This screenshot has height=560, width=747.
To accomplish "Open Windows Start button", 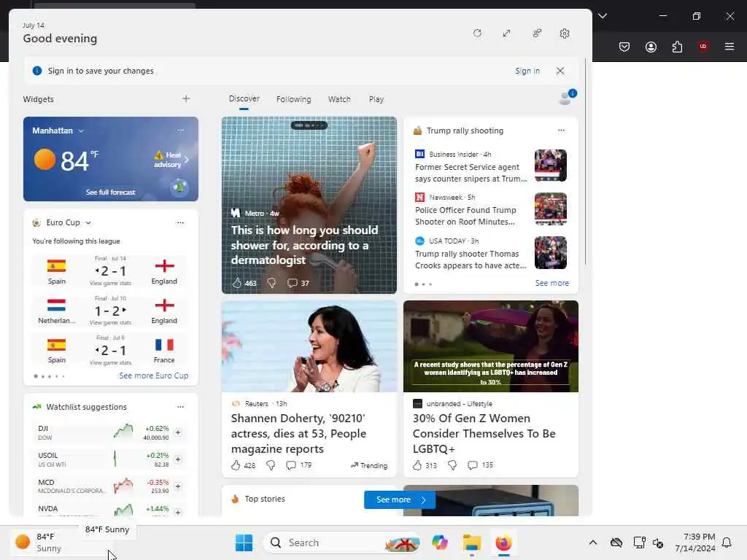I will (x=244, y=542).
